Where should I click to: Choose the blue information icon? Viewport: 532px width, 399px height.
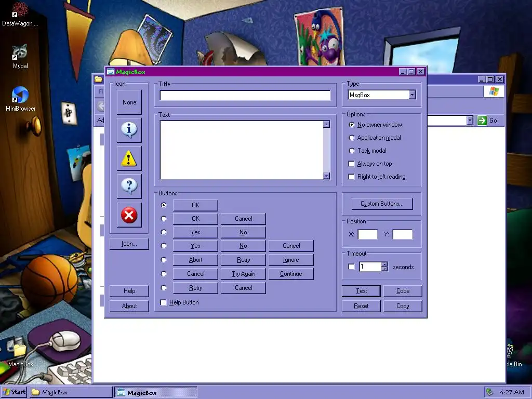pos(129,130)
